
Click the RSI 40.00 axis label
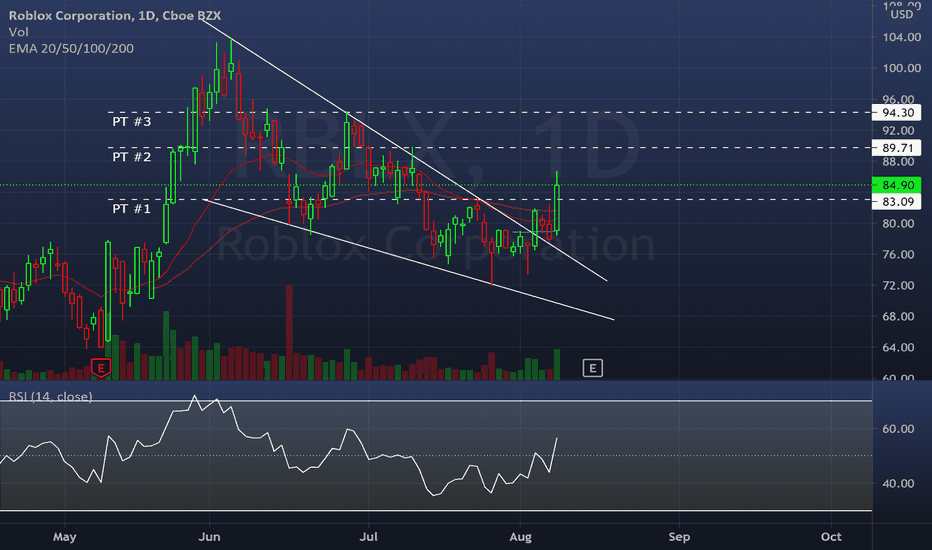click(898, 483)
